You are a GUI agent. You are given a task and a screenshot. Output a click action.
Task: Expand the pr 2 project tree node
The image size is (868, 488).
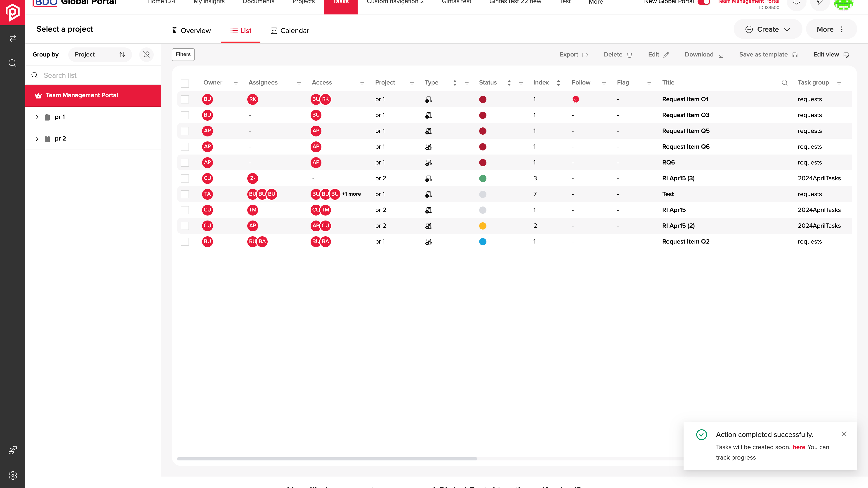coord(37,139)
